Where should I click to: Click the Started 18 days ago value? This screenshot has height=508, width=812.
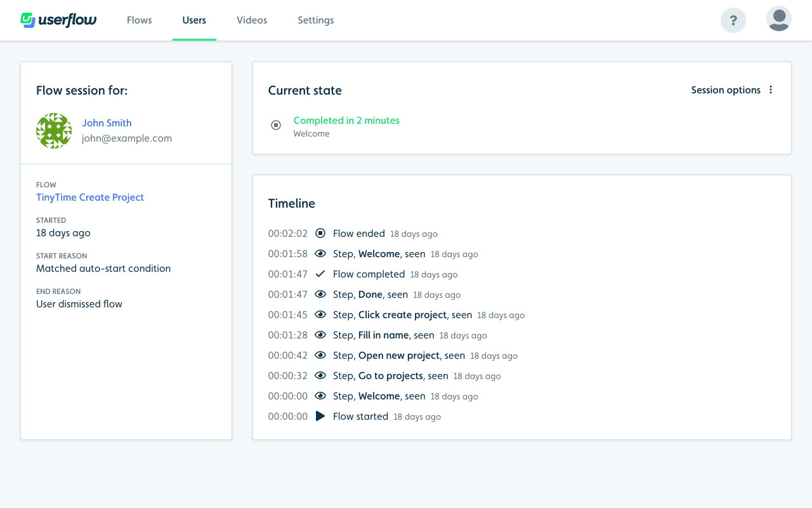(x=63, y=232)
